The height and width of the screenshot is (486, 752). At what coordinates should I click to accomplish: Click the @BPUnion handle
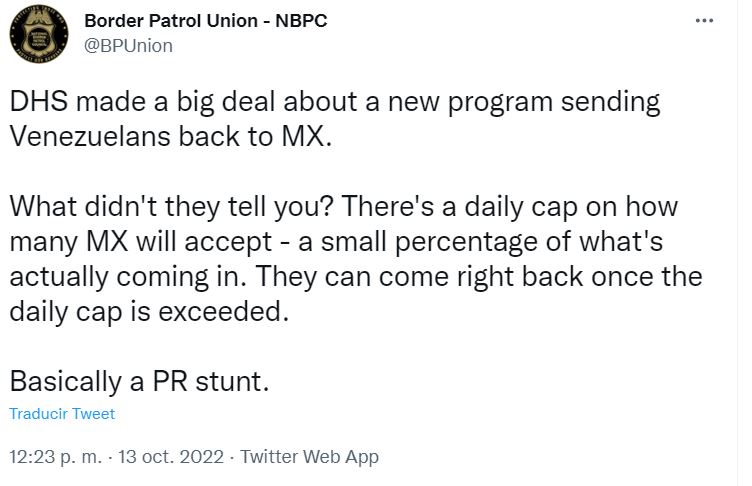point(128,45)
